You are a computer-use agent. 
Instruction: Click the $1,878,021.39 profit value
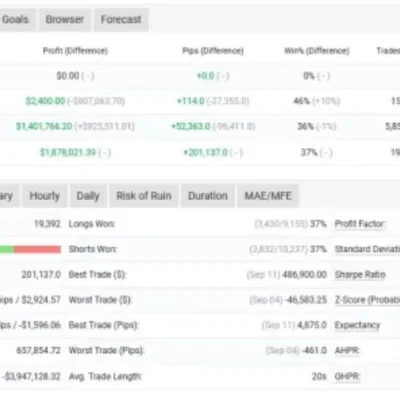click(68, 152)
